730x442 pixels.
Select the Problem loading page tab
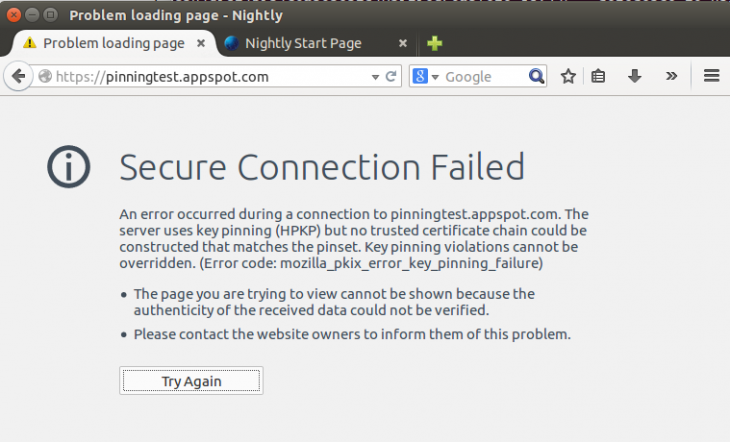[x=113, y=44]
